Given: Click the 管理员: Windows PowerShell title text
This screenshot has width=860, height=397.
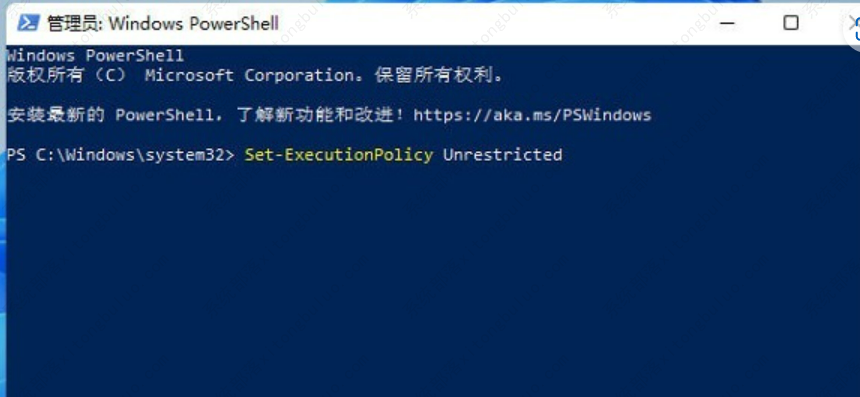Looking at the screenshot, I should [163, 23].
